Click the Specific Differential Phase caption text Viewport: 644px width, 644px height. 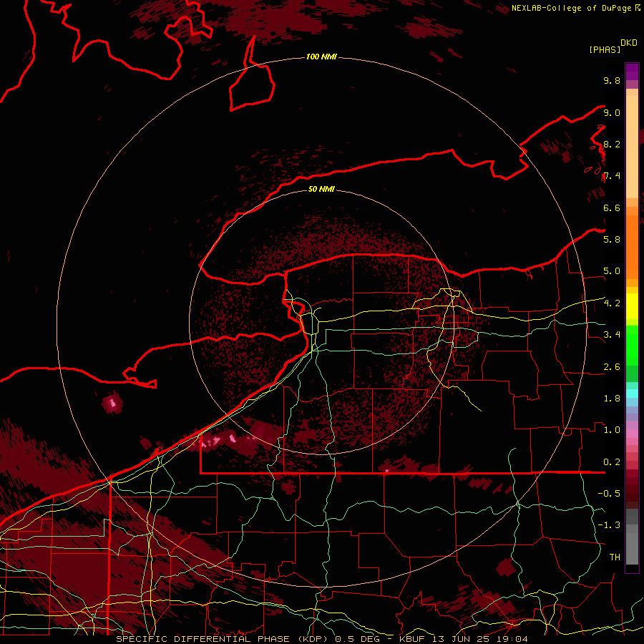(x=224, y=639)
